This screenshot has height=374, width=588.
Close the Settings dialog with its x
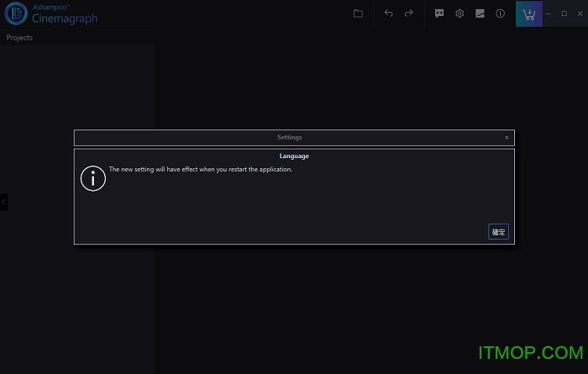(x=507, y=138)
